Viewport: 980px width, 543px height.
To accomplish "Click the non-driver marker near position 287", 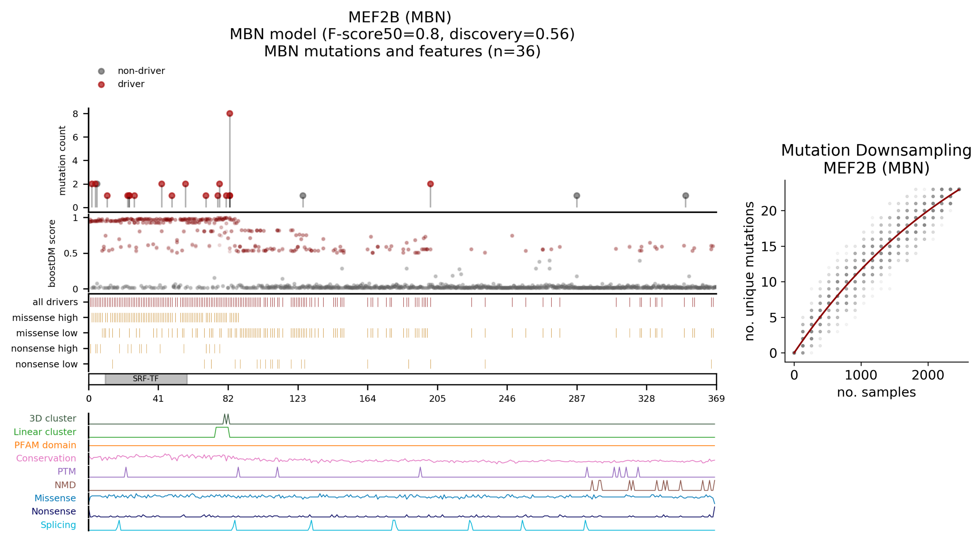I will pos(577,196).
